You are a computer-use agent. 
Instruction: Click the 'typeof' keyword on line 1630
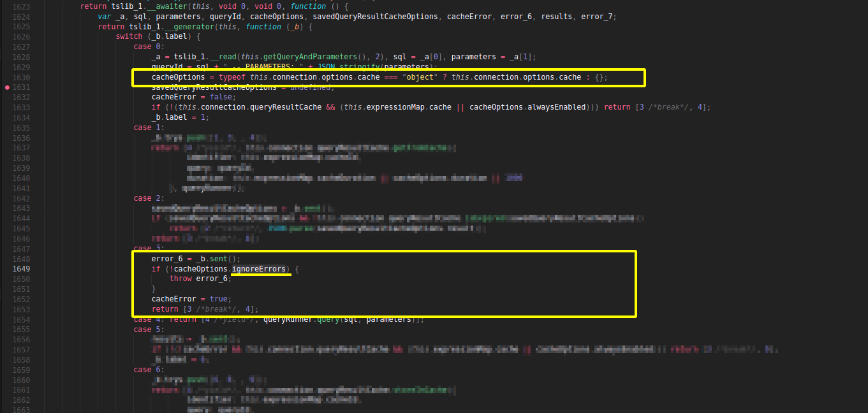232,77
